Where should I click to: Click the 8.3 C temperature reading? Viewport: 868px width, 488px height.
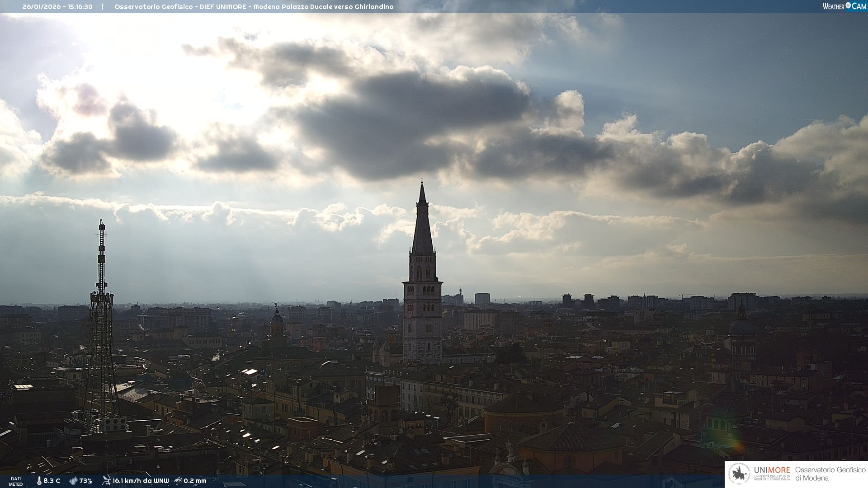[x=52, y=481]
